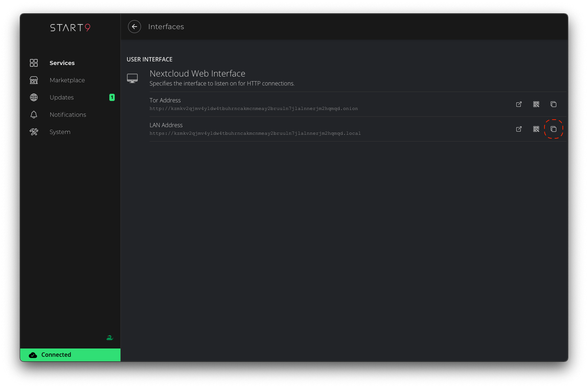The width and height of the screenshot is (588, 388).
Task: Open Tor Address in new tab
Action: point(519,104)
